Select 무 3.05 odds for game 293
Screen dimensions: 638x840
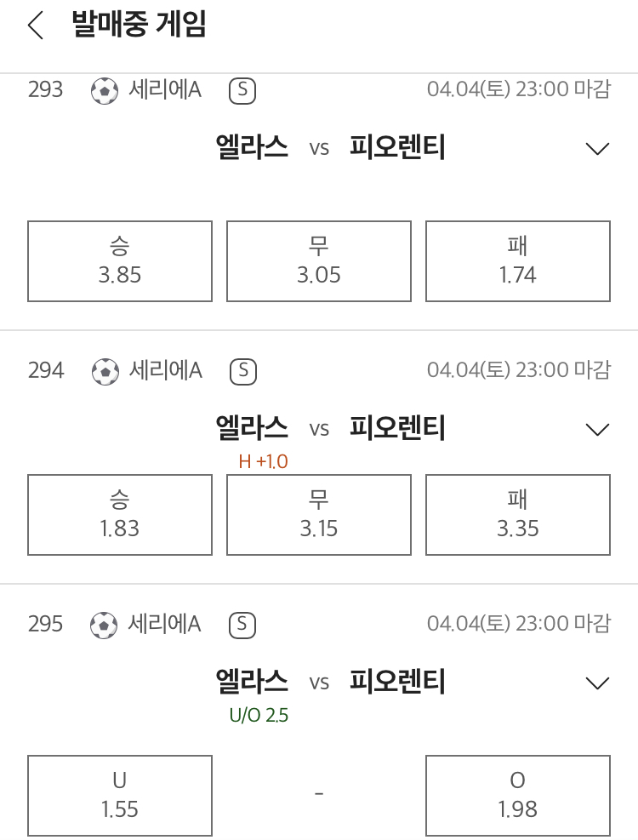coord(319,261)
